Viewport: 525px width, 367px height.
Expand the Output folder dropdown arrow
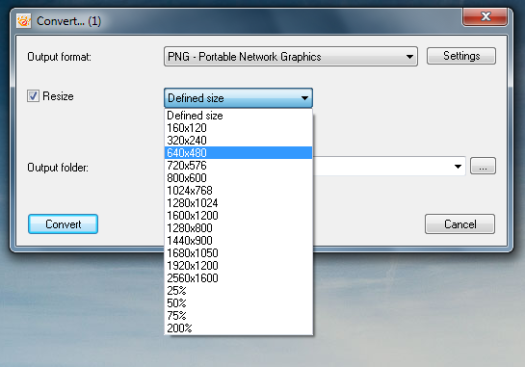click(x=458, y=166)
